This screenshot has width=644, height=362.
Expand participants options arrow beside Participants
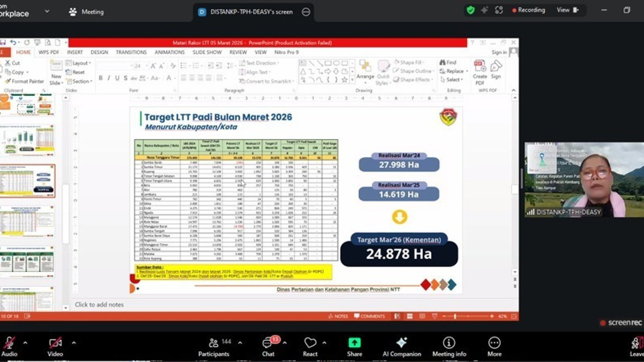click(240, 343)
